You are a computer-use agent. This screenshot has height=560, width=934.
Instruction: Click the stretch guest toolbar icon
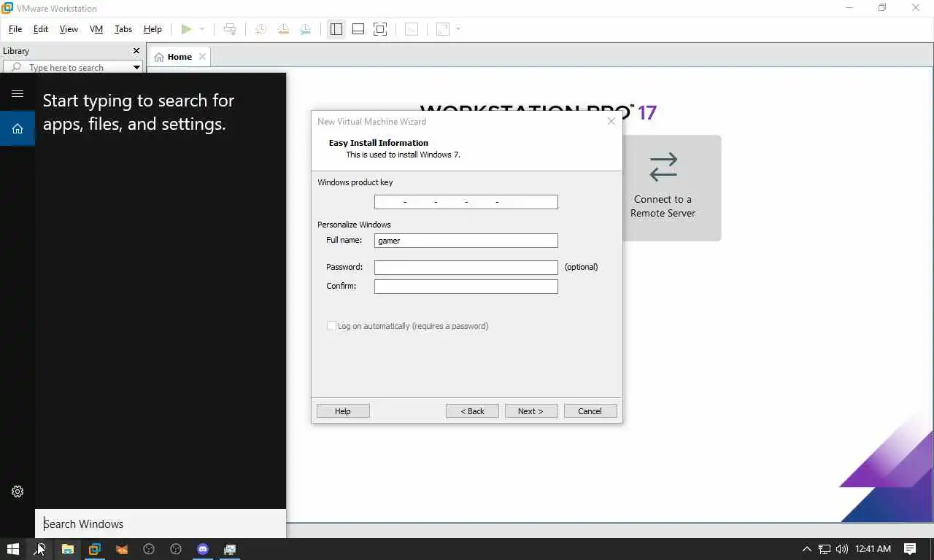coord(442,29)
